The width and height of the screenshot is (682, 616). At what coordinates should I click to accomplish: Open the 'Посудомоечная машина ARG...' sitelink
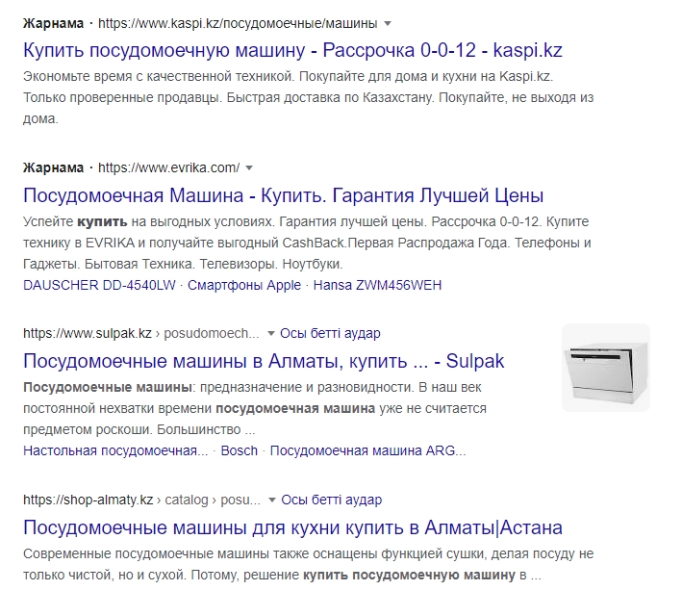point(368,450)
